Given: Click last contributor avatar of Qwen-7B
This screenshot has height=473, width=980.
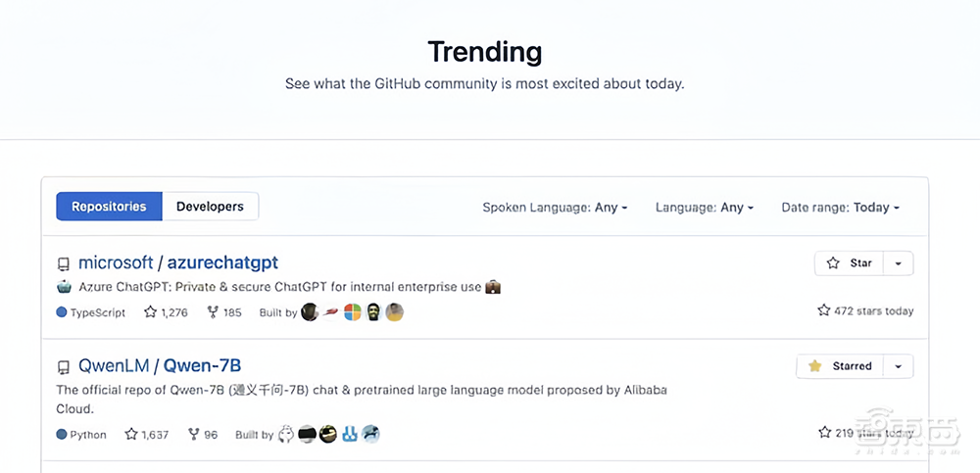Looking at the screenshot, I should pos(370,434).
